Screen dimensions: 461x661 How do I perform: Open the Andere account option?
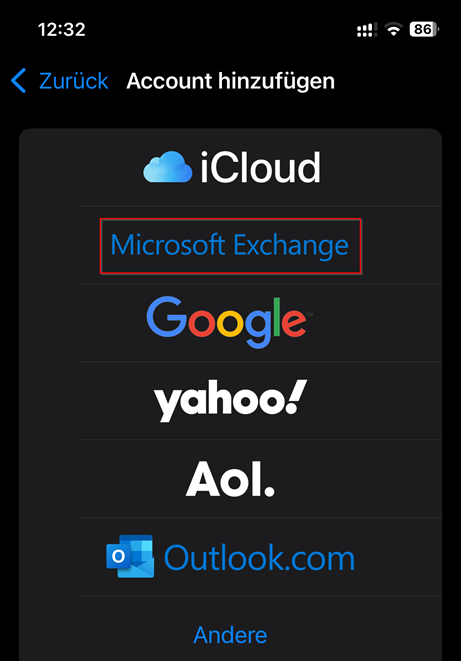230,635
